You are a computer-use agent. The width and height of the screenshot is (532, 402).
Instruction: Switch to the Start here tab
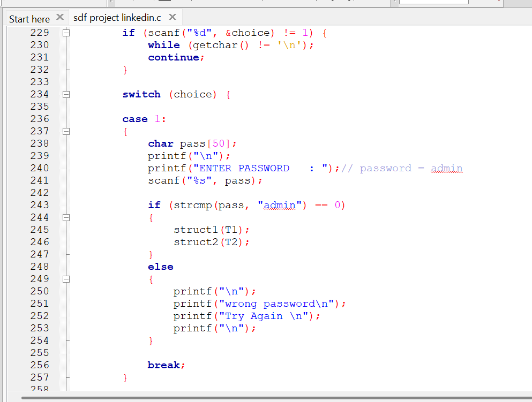tap(29, 19)
